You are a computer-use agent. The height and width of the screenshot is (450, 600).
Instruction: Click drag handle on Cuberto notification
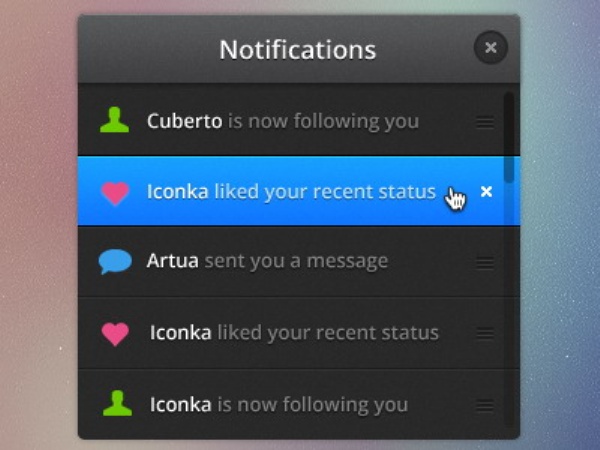coord(485,122)
